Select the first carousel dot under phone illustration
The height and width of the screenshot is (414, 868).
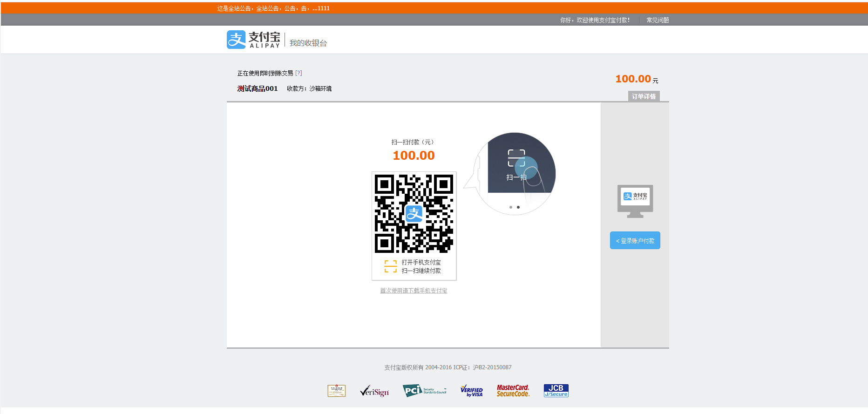(511, 207)
